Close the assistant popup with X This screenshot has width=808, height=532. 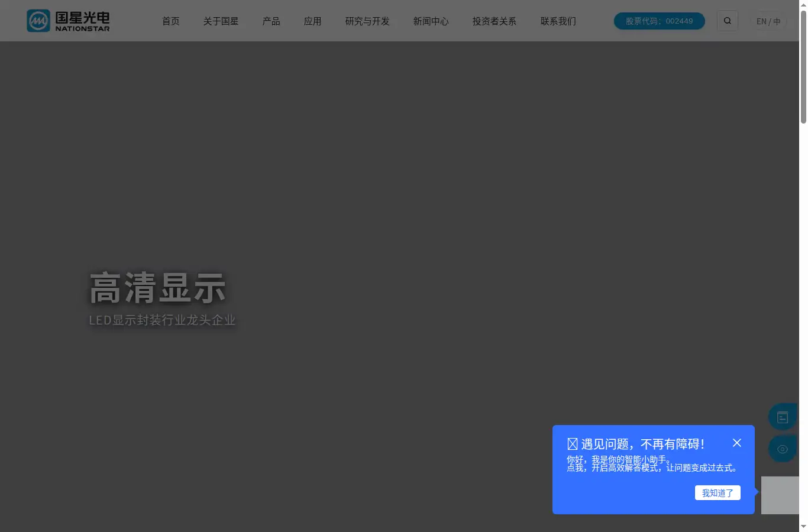coord(736,443)
